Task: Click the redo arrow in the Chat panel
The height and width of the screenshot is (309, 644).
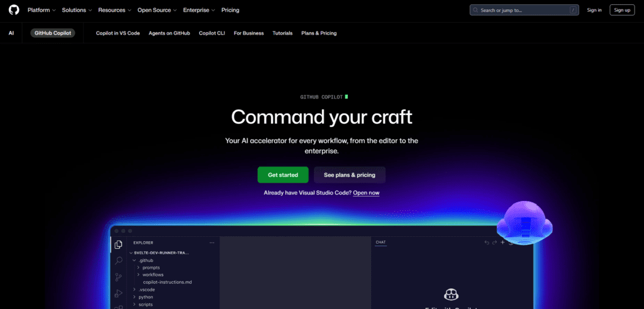Action: click(x=494, y=242)
